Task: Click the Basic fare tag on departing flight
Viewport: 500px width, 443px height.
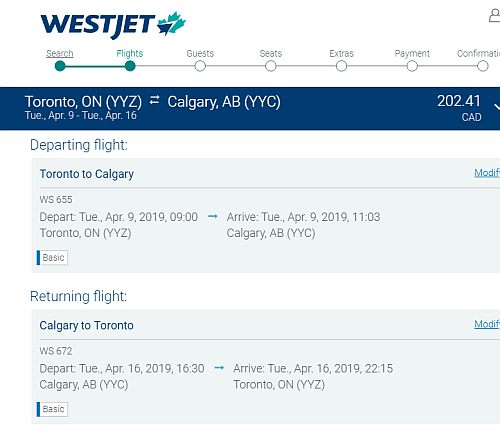Action: pyautogui.click(x=52, y=258)
